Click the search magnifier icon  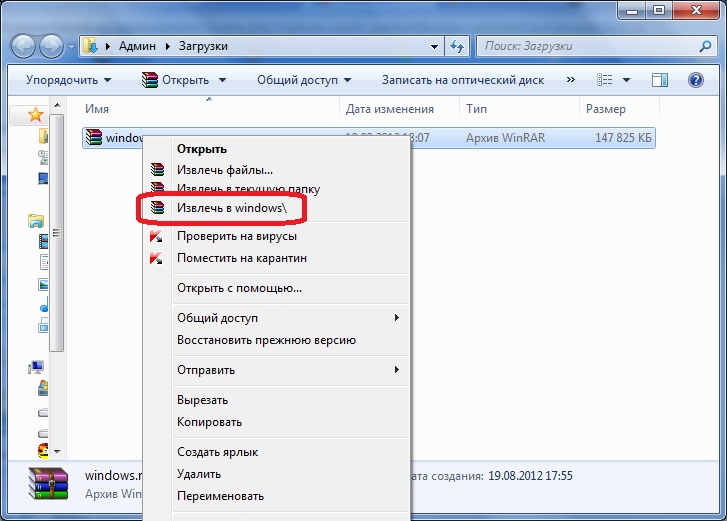(x=705, y=46)
